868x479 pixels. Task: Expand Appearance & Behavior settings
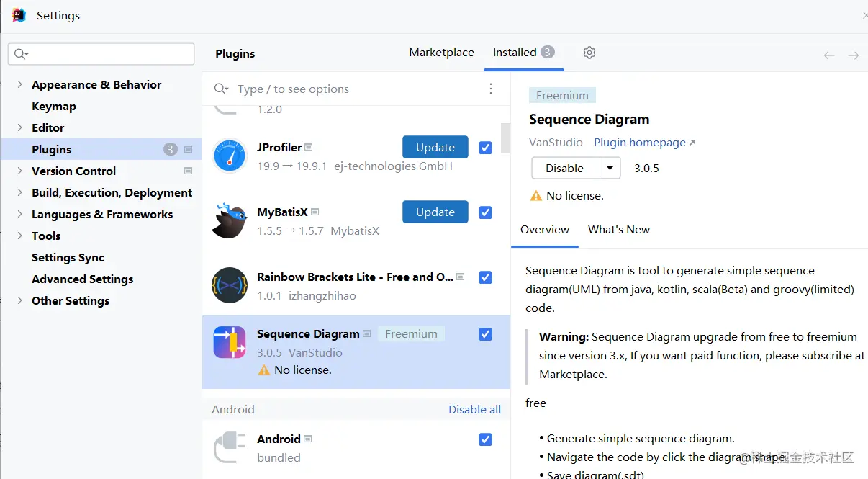[x=19, y=84]
